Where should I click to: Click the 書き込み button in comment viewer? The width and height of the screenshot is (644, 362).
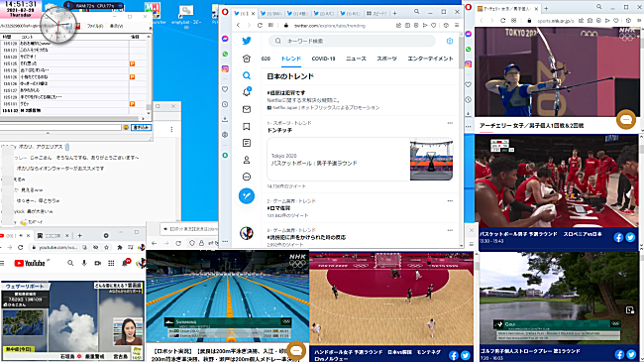tap(142, 128)
